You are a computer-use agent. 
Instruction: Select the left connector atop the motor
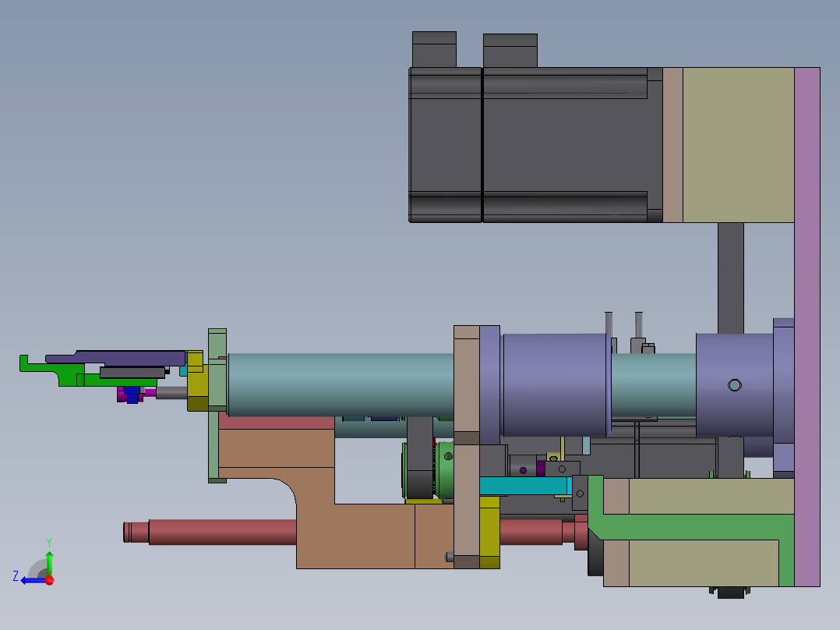(434, 49)
